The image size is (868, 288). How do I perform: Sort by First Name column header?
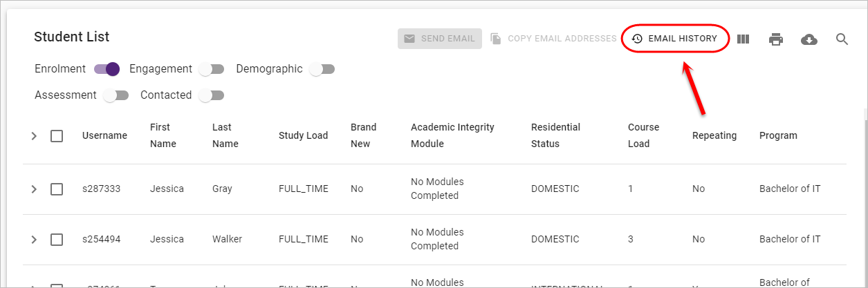point(163,135)
